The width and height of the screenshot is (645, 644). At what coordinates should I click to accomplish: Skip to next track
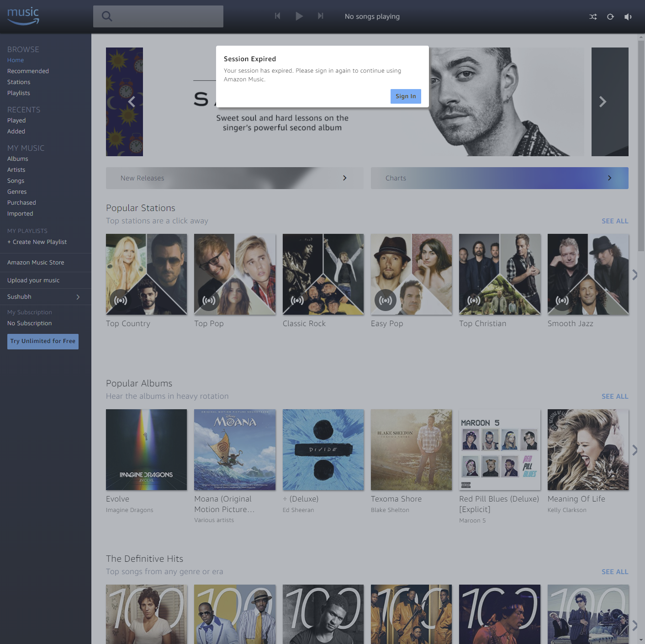(x=321, y=16)
